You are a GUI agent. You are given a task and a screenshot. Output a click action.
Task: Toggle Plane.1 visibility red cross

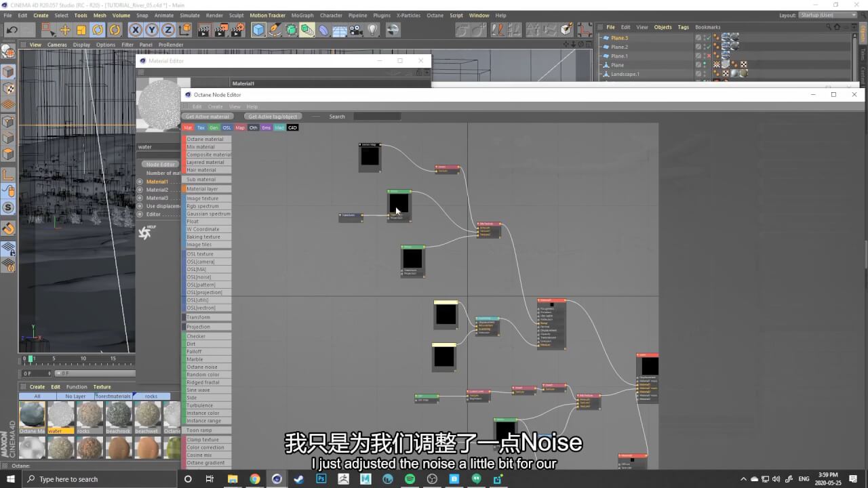point(708,56)
